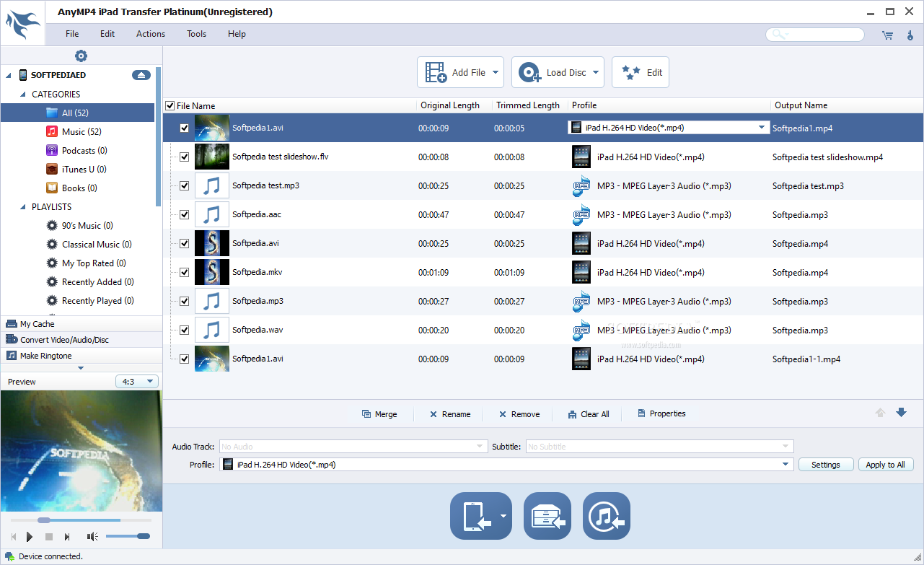Click the settings gear above the device tree
Image resolution: width=924 pixels, height=565 pixels.
point(81,56)
